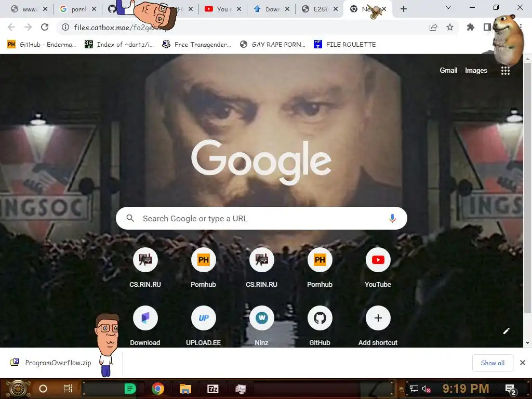The height and width of the screenshot is (399, 532).
Task: Toggle the side panel icon
Action: click(487, 27)
